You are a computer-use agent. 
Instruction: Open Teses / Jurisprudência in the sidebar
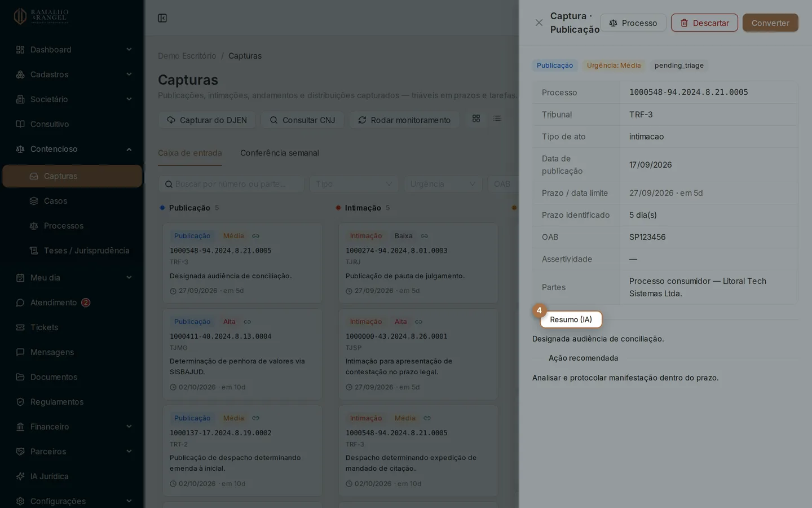(x=72, y=251)
